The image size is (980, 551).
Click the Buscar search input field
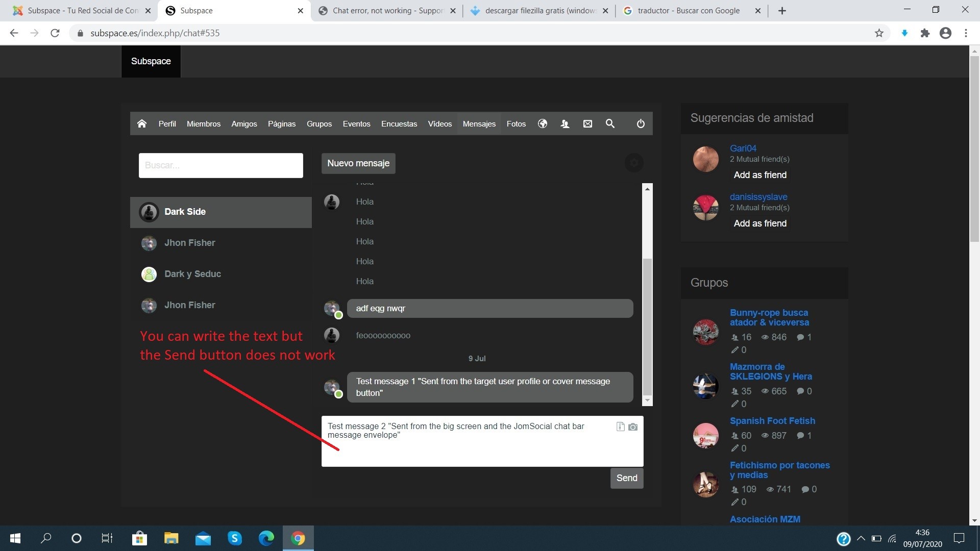pos(220,165)
